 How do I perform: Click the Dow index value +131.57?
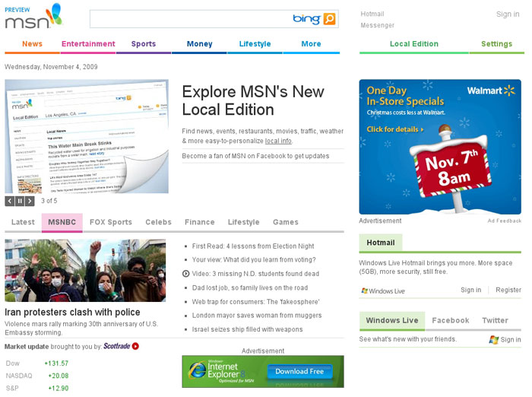click(56, 364)
